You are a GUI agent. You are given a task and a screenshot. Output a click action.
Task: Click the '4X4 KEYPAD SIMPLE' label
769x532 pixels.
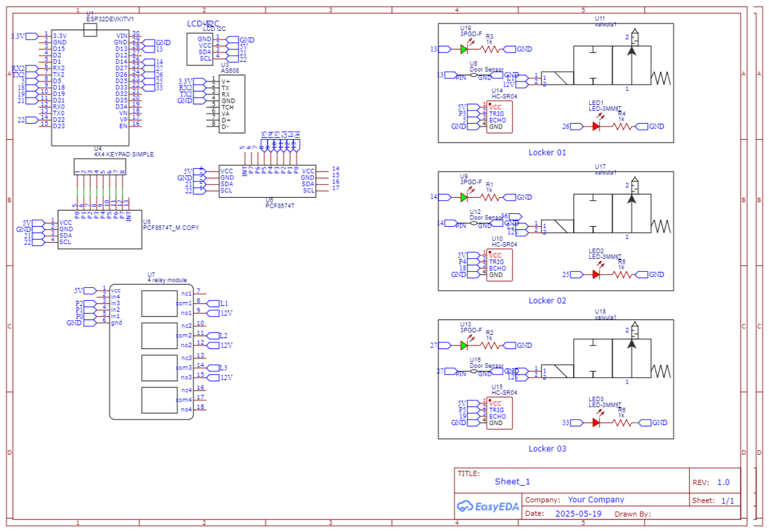point(124,154)
